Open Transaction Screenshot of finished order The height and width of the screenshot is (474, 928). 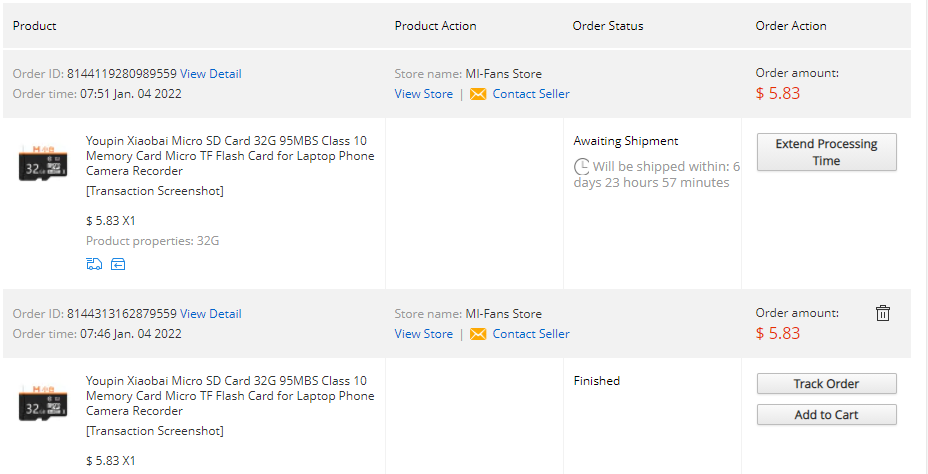[x=155, y=431]
